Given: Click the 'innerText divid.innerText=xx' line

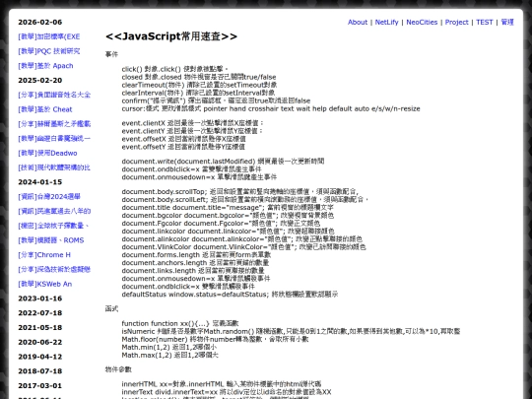Looking at the screenshot, I should point(227,392).
